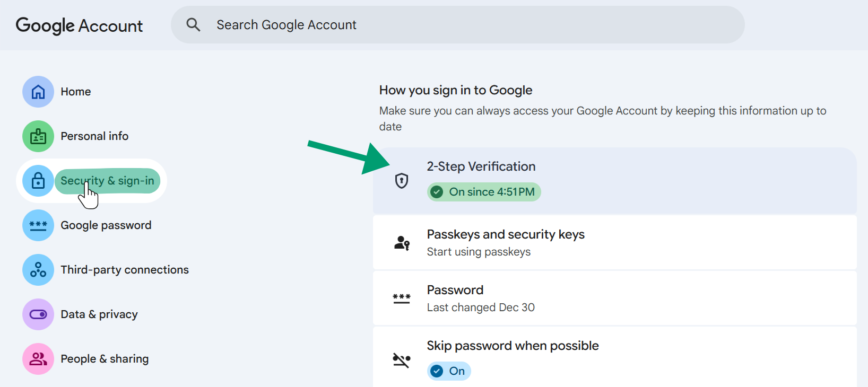Go to People & sharing section
868x387 pixels.
click(105, 359)
